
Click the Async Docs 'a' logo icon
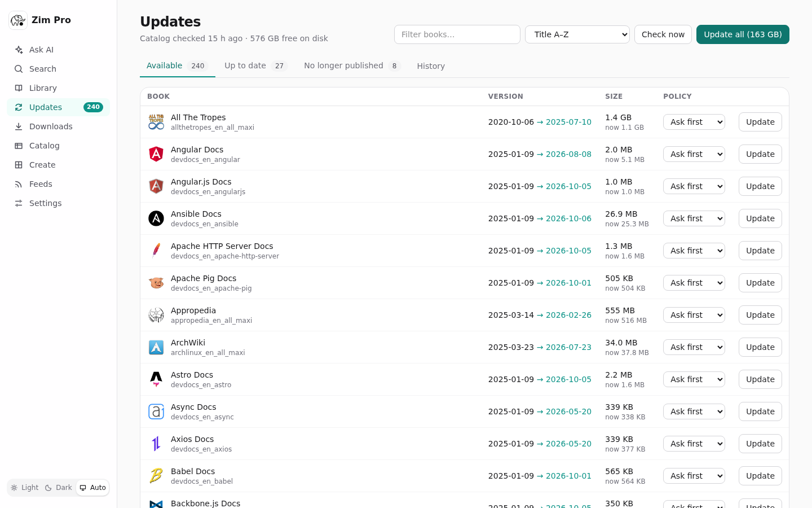156,411
